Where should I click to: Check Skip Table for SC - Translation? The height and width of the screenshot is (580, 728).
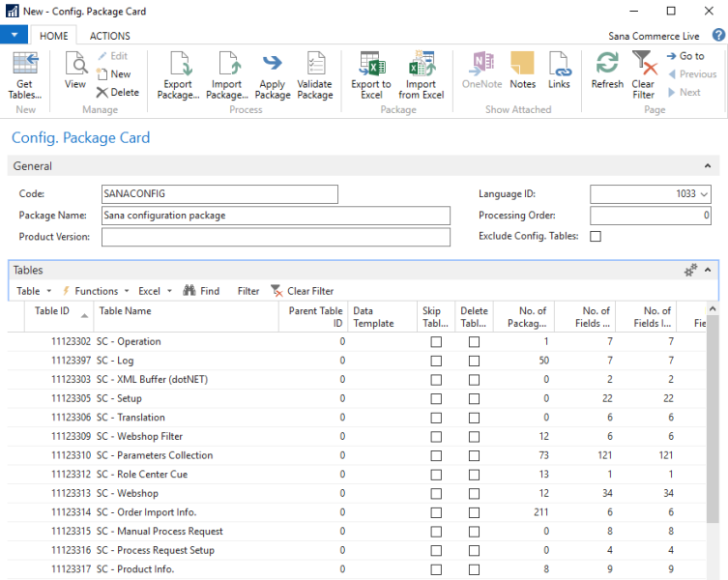436,418
